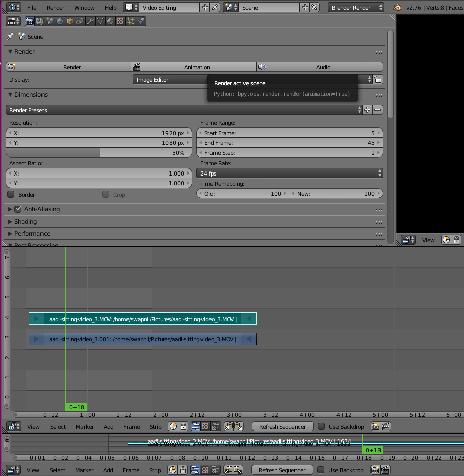Expand the Anti-Aliasing panel
The image size is (464, 476).
tap(10, 209)
